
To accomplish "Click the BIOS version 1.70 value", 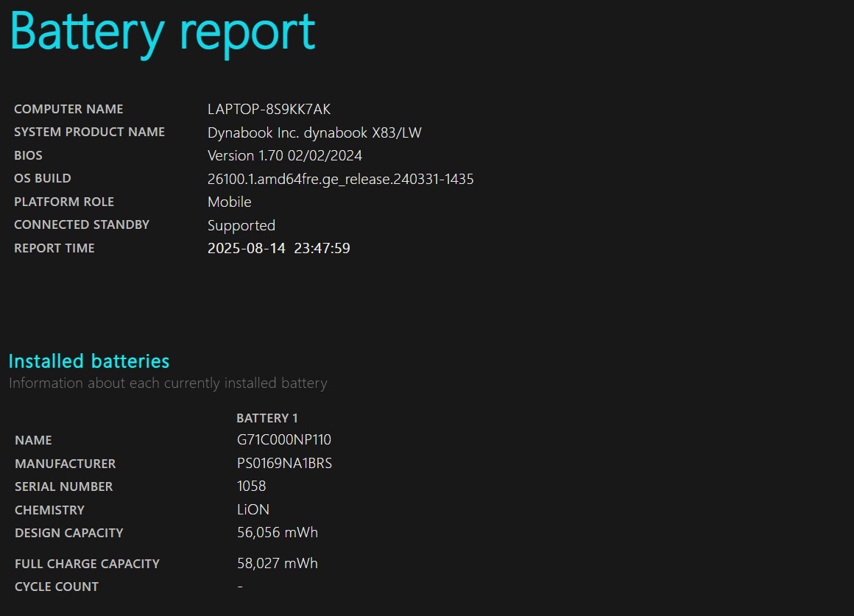I will click(x=285, y=155).
